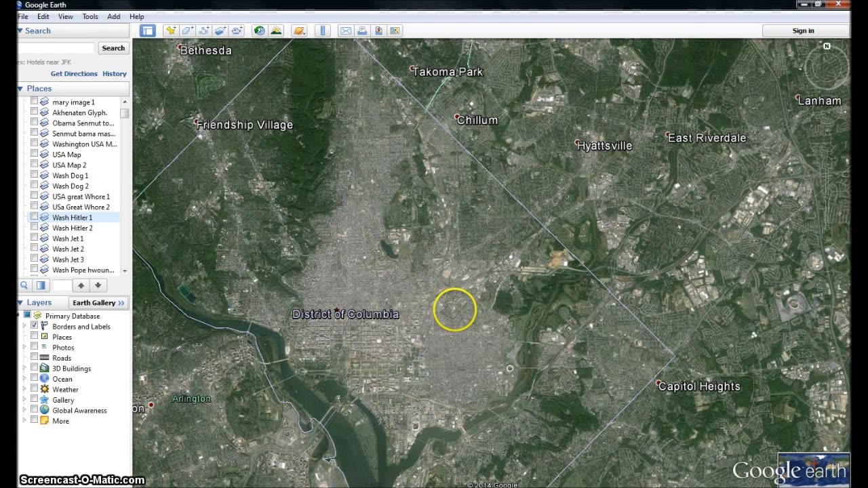Expand the More layer tree node
868x488 pixels.
[x=25, y=420]
